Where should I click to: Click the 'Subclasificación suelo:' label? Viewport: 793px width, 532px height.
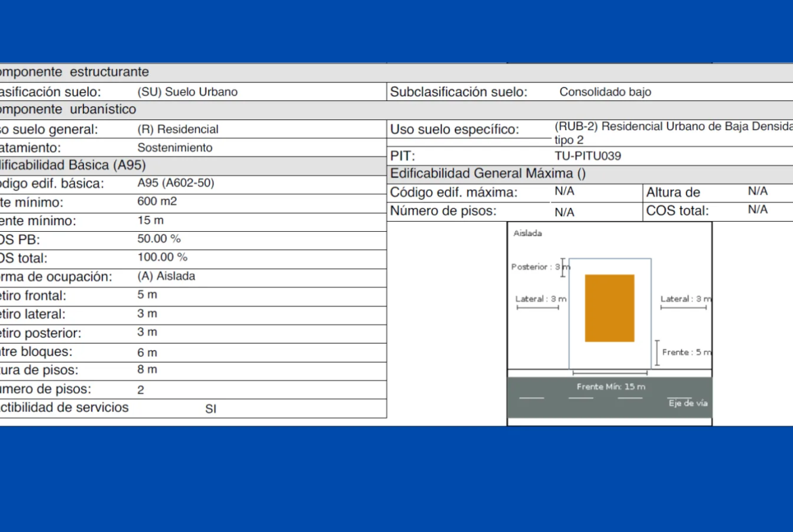[x=458, y=92]
